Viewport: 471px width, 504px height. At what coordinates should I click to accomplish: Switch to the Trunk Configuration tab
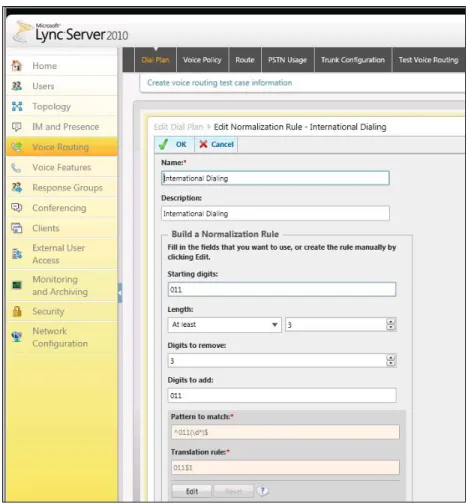click(353, 60)
